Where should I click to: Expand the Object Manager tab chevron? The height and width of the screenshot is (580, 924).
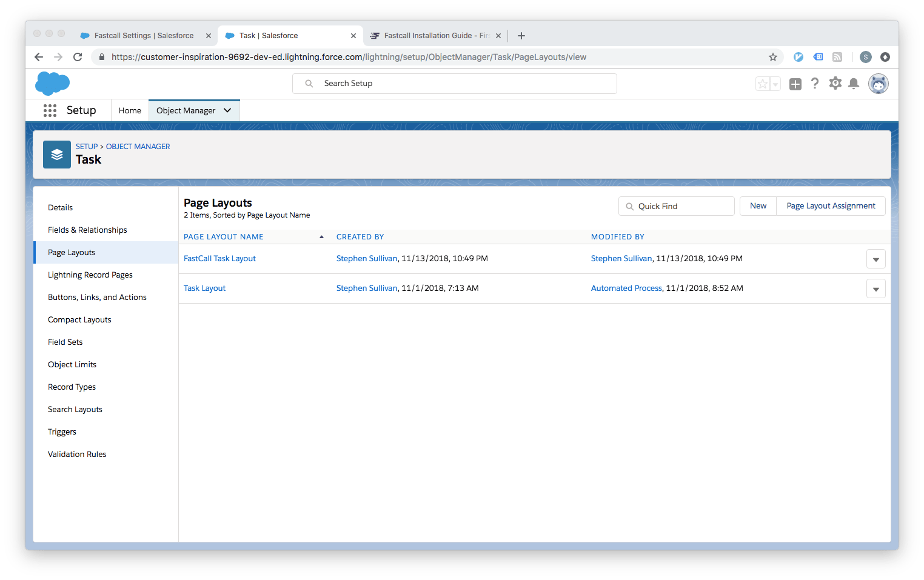pyautogui.click(x=227, y=110)
